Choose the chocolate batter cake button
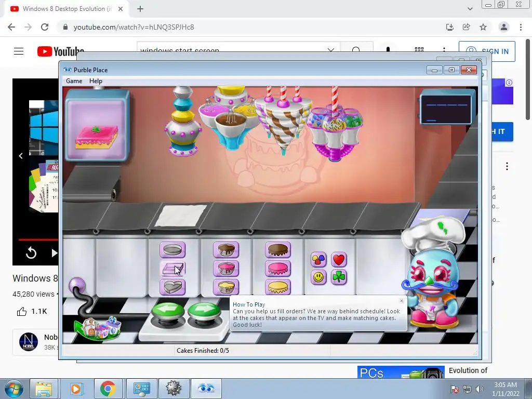Image resolution: width=532 pixels, height=399 pixels. (226, 250)
